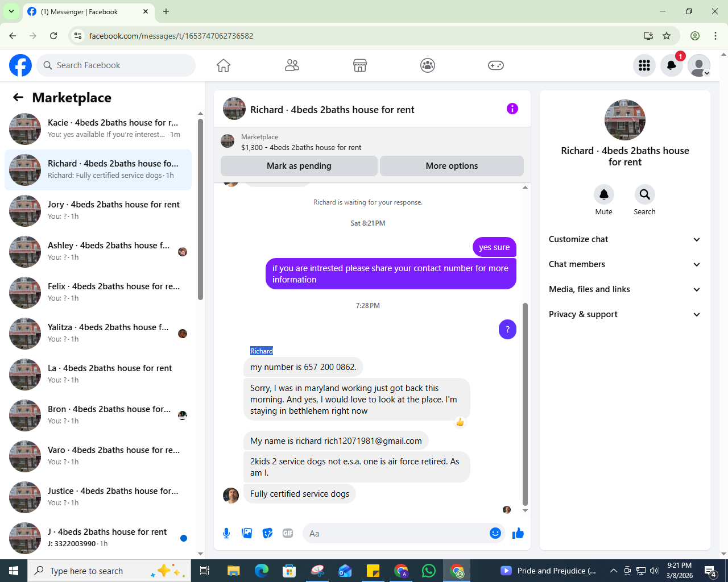
Task: Click the sent 'yes sure' message bubble
Action: pos(494,247)
